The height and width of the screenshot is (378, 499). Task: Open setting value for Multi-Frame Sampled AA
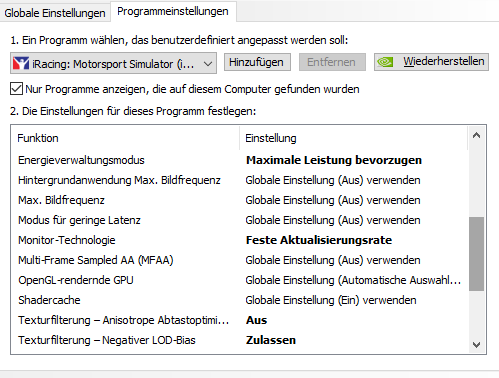point(333,260)
